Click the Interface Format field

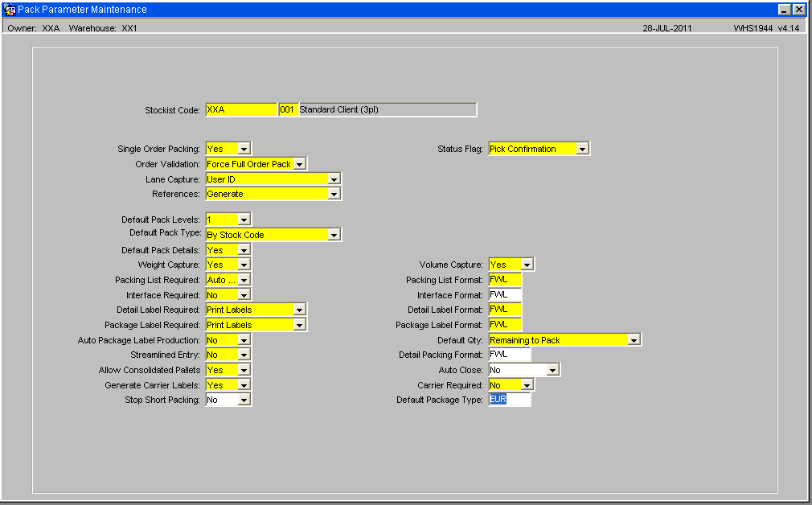click(x=505, y=294)
